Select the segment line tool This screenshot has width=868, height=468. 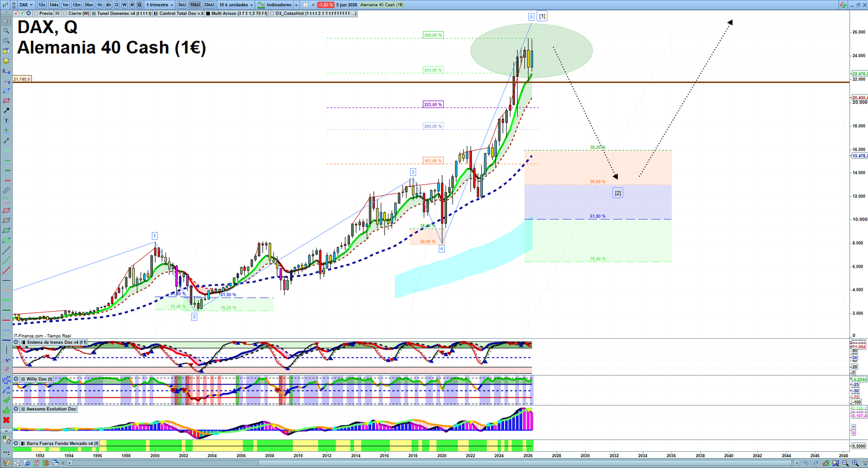(x=6, y=141)
